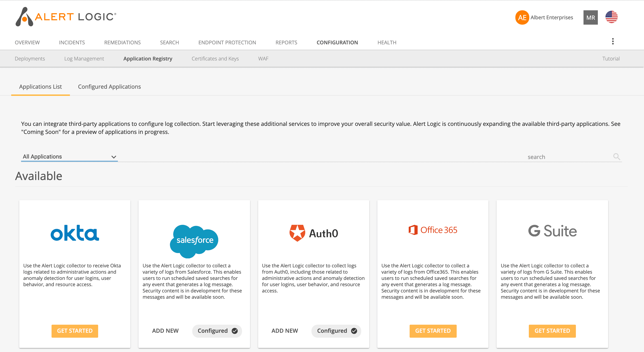Open the search magnifier icon
Screen dimensions: 644x352
coord(616,157)
